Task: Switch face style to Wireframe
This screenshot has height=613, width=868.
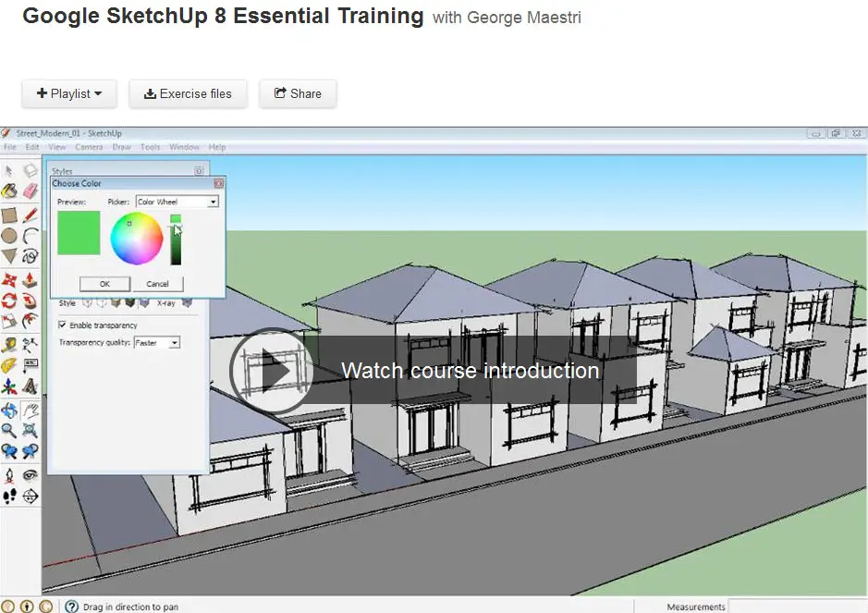Action: pos(87,303)
